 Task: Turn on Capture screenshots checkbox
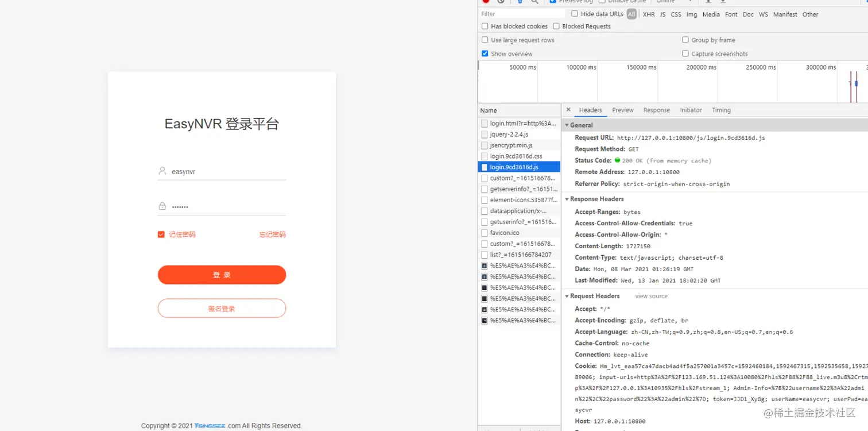(685, 54)
